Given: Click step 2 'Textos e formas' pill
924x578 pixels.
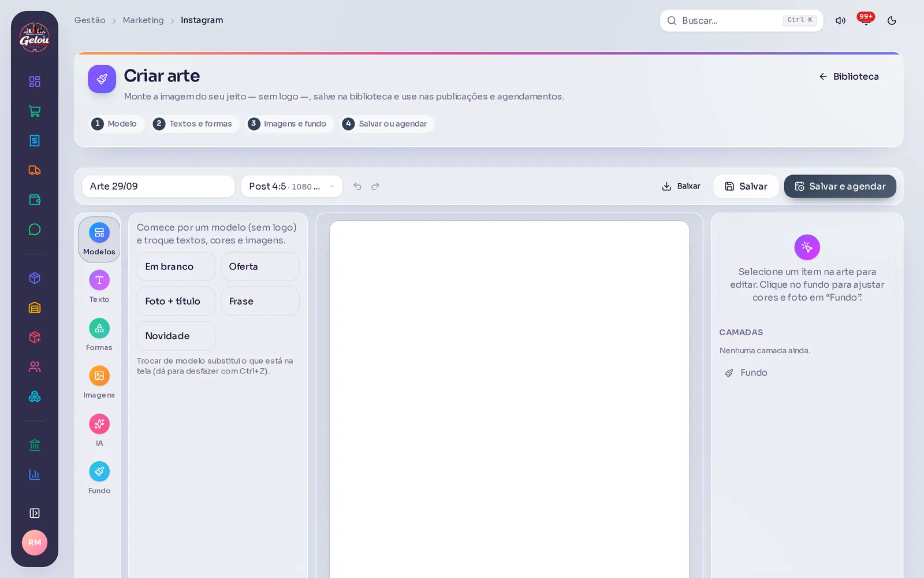Looking at the screenshot, I should pos(195,124).
